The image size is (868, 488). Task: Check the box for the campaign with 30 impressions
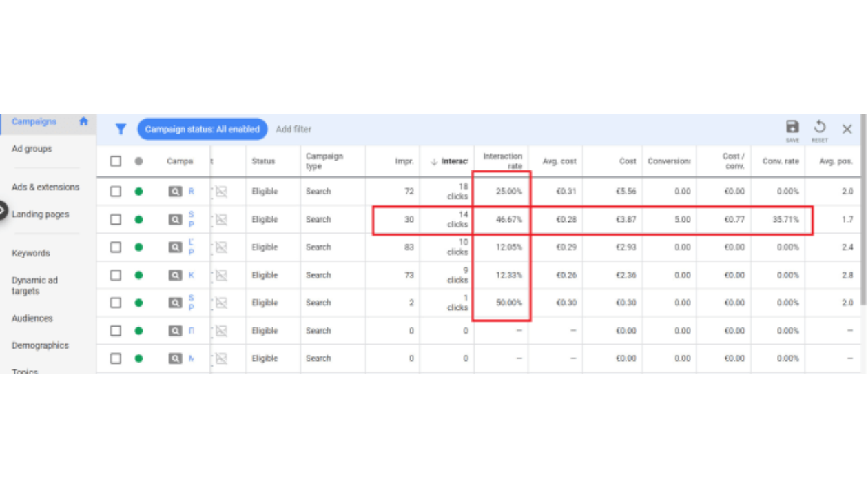(116, 220)
